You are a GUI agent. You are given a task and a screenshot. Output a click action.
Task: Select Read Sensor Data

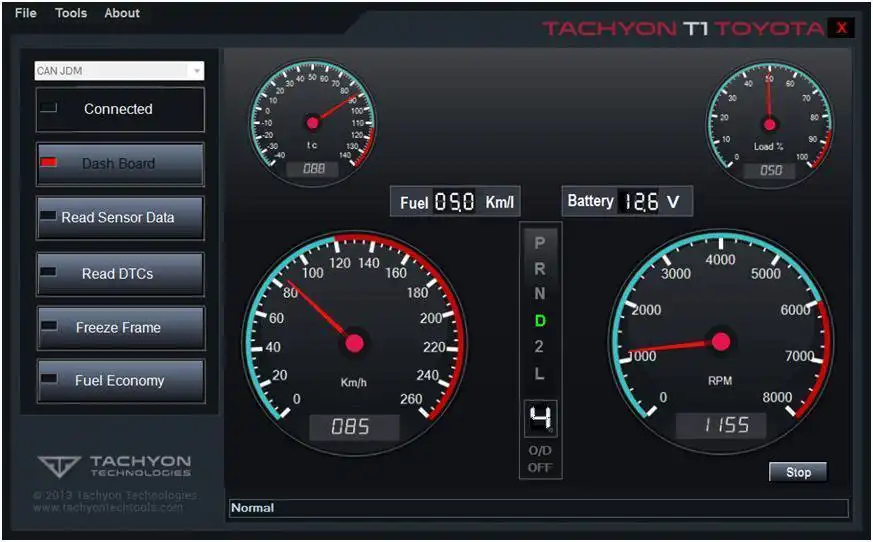coord(120,217)
